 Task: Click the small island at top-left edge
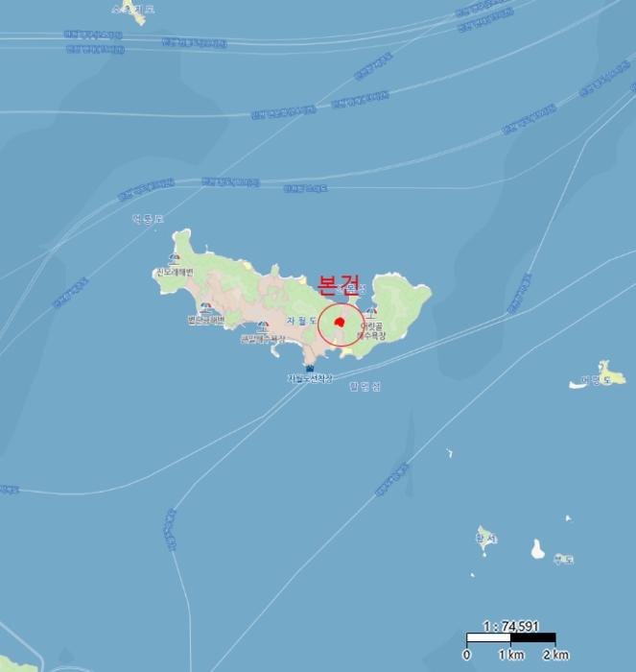tap(135, 12)
